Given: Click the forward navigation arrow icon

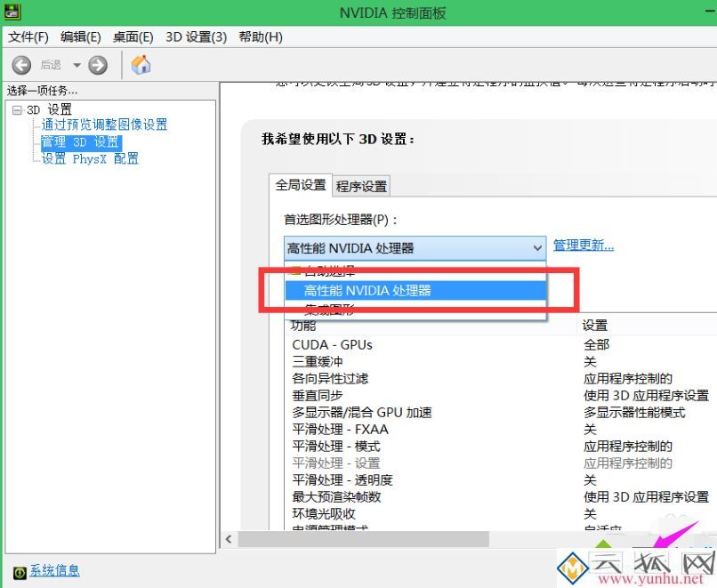Looking at the screenshot, I should click(x=97, y=64).
